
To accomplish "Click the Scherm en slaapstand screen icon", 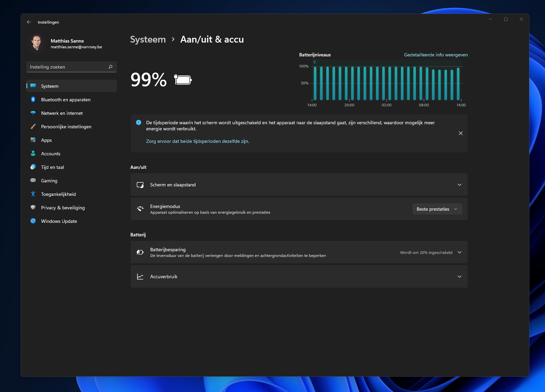I will [x=140, y=185].
